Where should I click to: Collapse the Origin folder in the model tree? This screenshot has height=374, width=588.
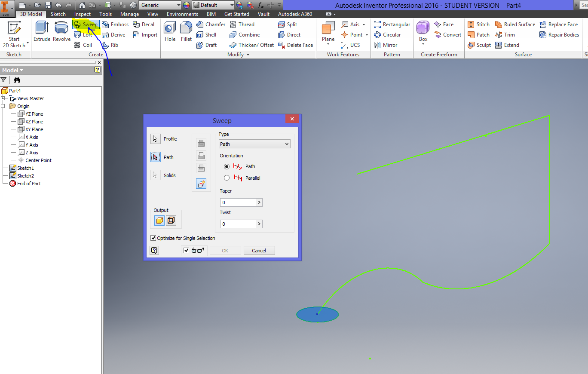3,106
